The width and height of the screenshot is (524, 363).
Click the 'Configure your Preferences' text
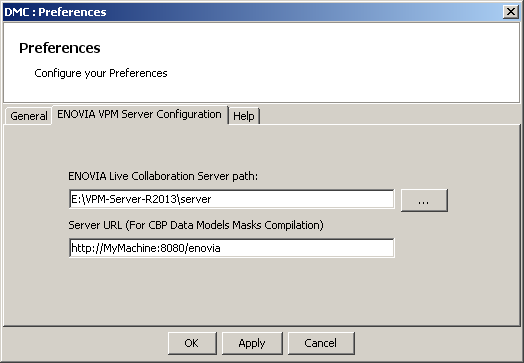[x=101, y=73]
